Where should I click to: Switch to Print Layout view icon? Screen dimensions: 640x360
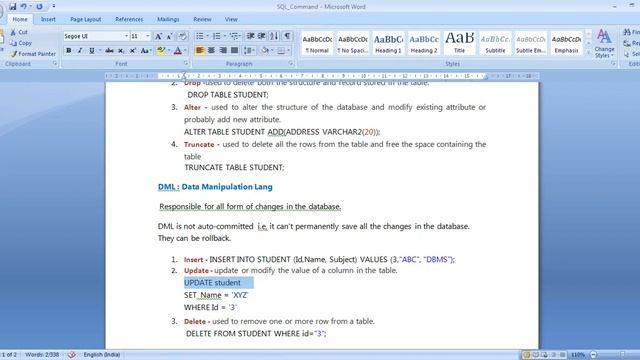527,355
